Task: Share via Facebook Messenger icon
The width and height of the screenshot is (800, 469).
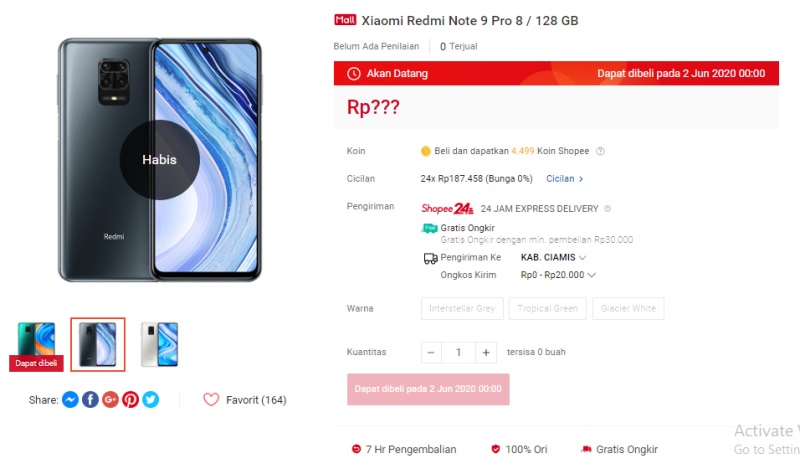Action: [70, 399]
